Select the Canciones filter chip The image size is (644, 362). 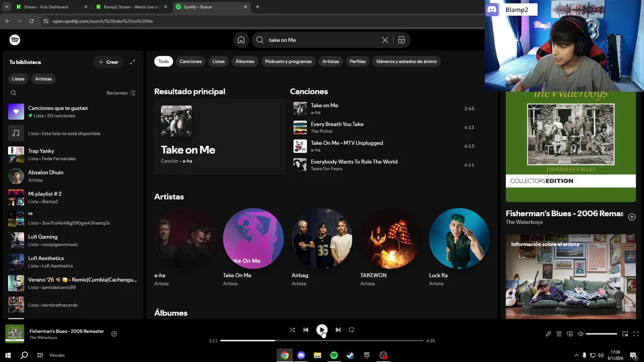click(191, 61)
